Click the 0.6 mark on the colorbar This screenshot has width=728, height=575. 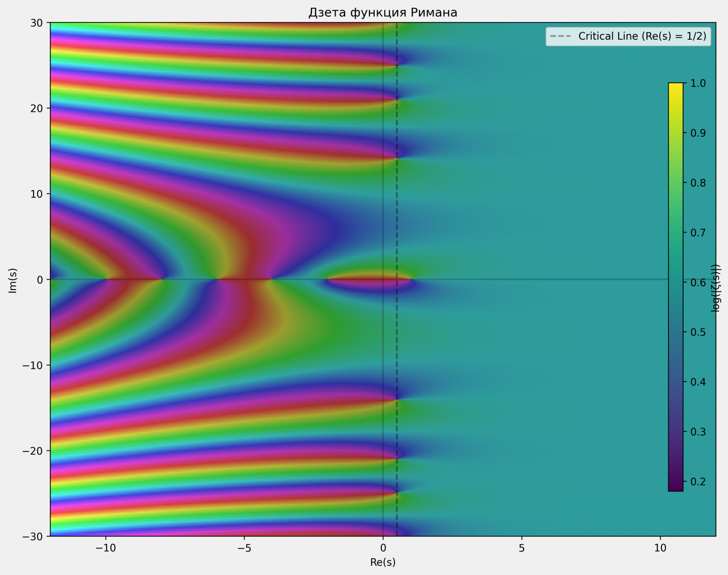(x=676, y=282)
